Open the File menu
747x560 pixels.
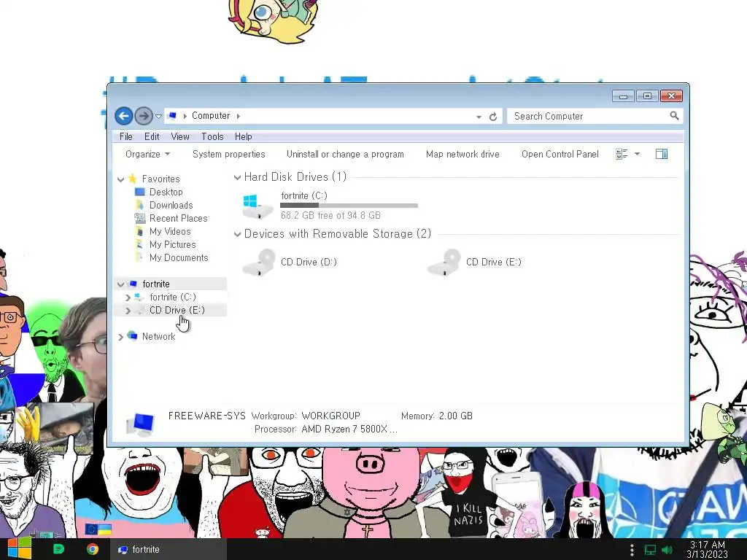click(x=125, y=136)
